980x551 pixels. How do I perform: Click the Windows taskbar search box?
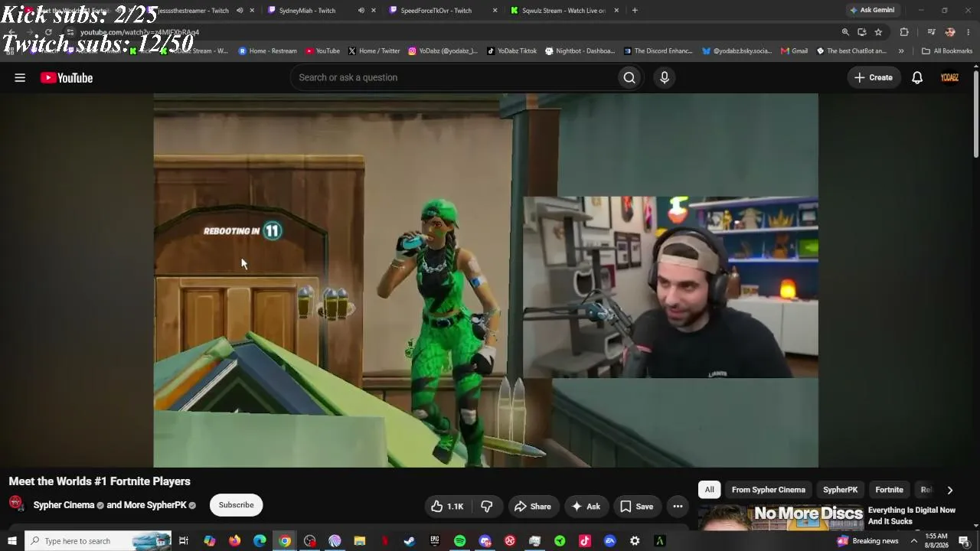(98, 541)
